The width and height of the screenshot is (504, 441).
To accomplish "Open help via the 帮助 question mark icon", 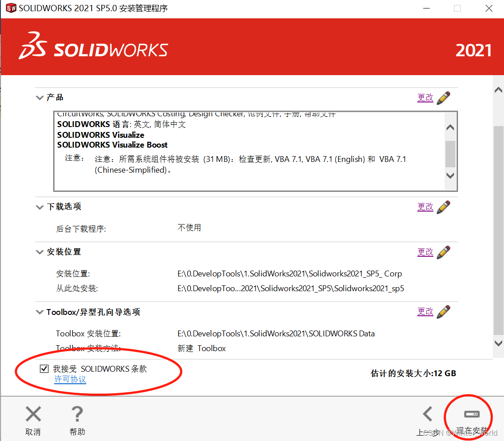I will (x=77, y=414).
